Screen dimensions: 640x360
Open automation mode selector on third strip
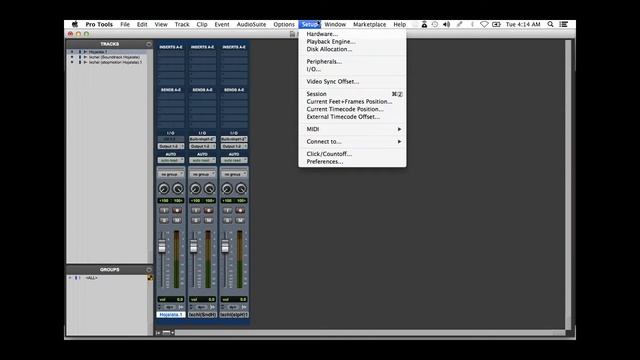(x=234, y=160)
